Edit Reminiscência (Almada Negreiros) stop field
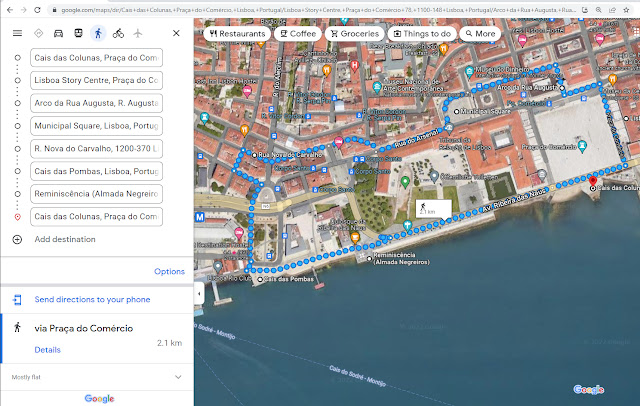Screen dimensions: 640x406 96,194
